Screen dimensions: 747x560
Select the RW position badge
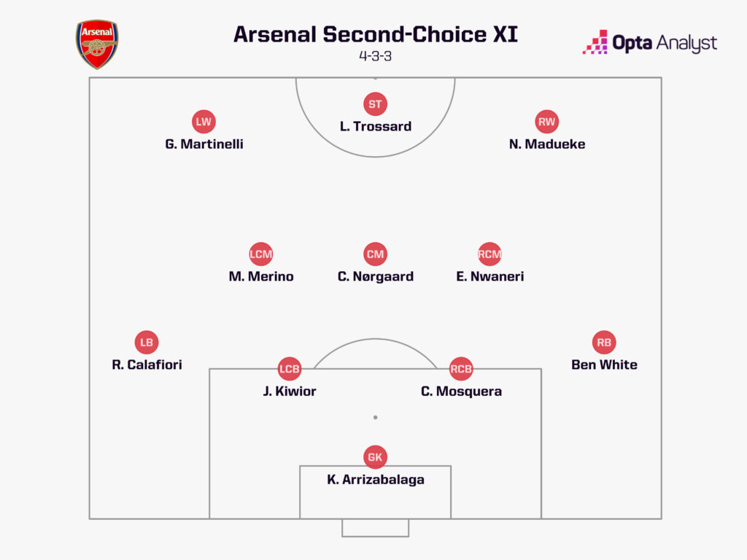(546, 122)
